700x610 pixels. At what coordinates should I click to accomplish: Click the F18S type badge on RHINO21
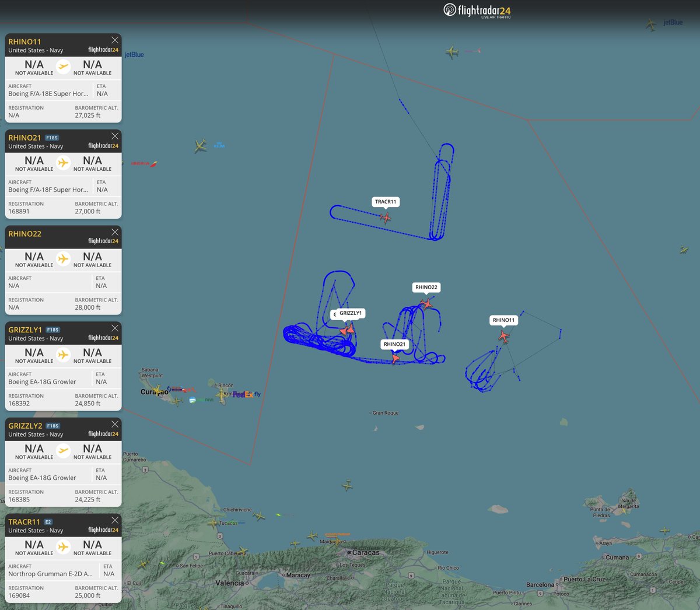click(x=52, y=138)
